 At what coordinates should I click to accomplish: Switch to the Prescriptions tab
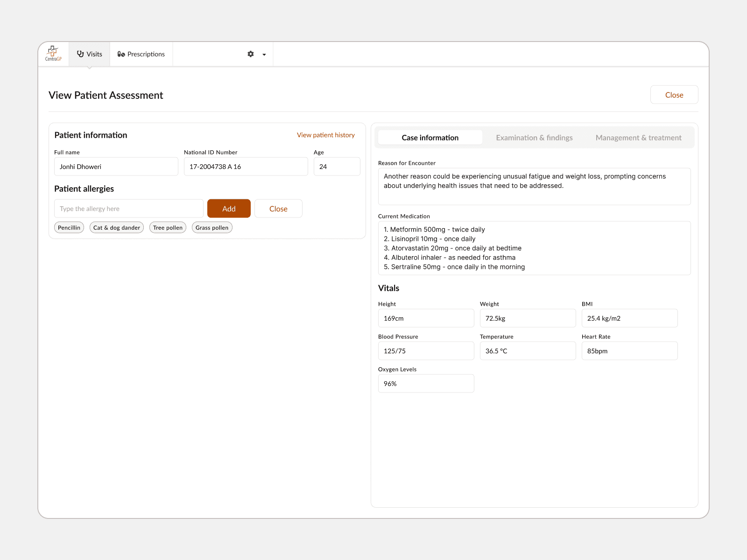(141, 54)
